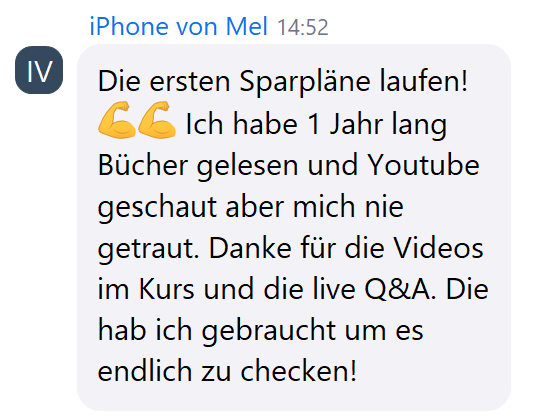The height and width of the screenshot is (418, 538).
Task: Click the word Danke in message
Action: [x=250, y=248]
